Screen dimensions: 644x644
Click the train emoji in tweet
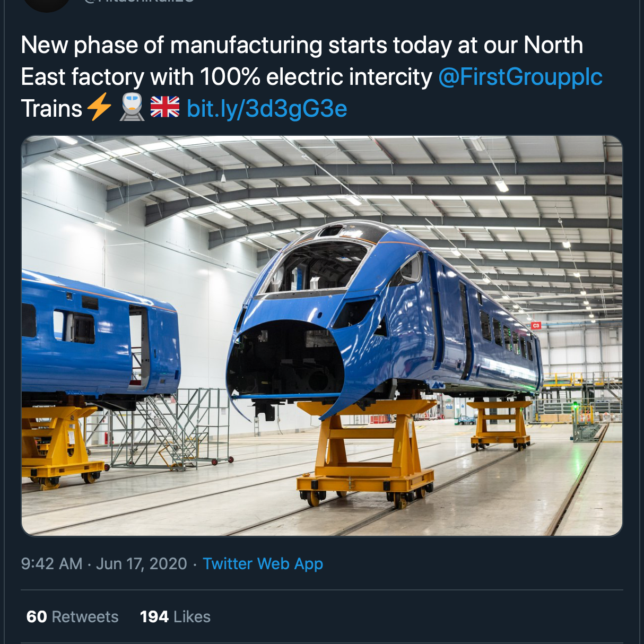click(x=132, y=107)
